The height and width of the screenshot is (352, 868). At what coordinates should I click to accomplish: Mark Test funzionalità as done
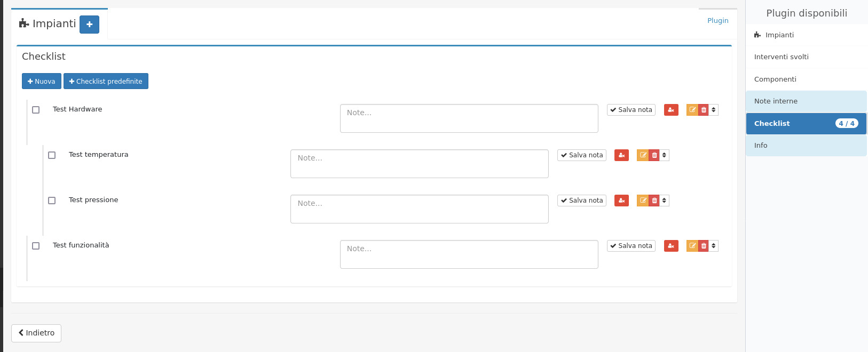click(x=36, y=246)
